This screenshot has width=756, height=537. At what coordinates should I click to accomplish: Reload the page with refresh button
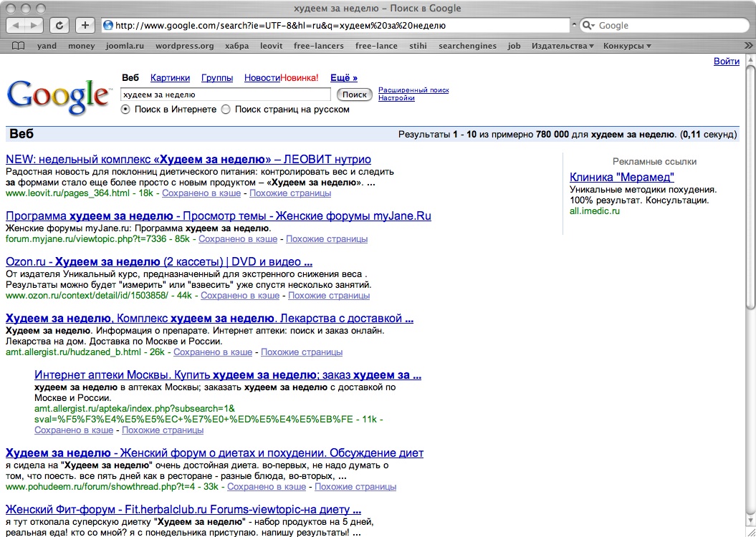pyautogui.click(x=59, y=26)
